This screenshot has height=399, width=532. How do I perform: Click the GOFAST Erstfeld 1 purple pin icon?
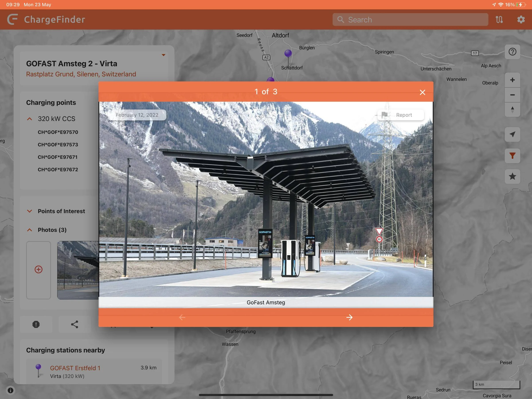[39, 370]
